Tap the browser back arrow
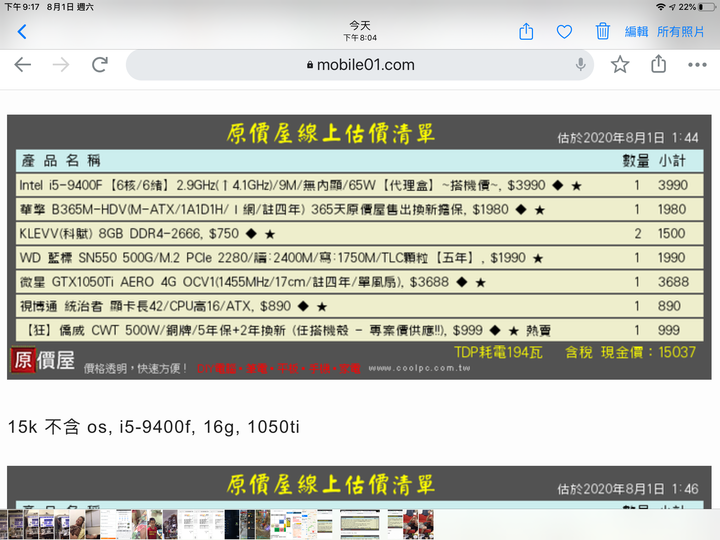The height and width of the screenshot is (540, 720). [22, 65]
